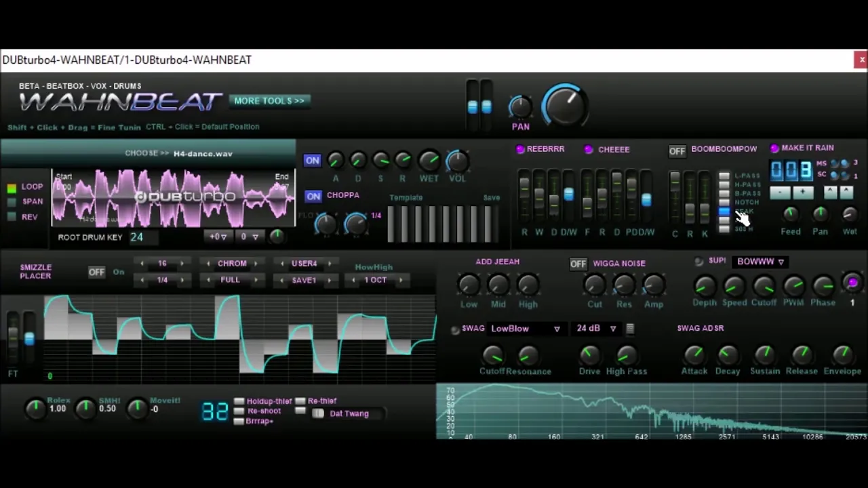
Task: Switch BOOMBOOMPOW OFF button
Action: tap(677, 150)
